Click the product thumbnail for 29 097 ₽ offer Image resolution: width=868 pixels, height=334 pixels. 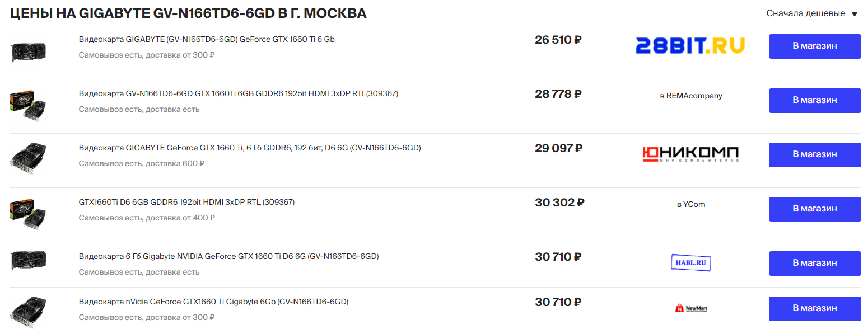coord(28,159)
